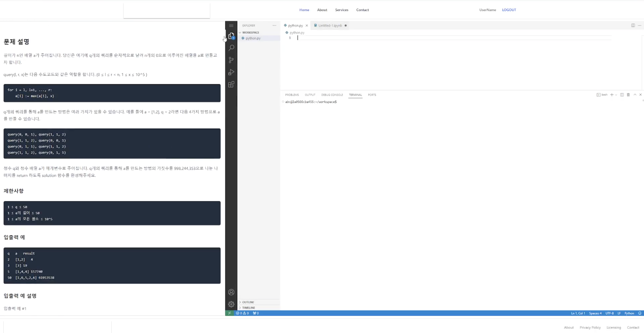Change end of line sequence LF
Viewport: 644px width, 333px height.
point(619,313)
